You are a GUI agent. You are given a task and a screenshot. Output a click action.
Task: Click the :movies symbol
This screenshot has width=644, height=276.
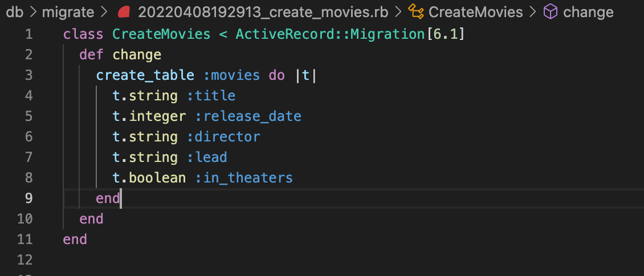tap(231, 75)
